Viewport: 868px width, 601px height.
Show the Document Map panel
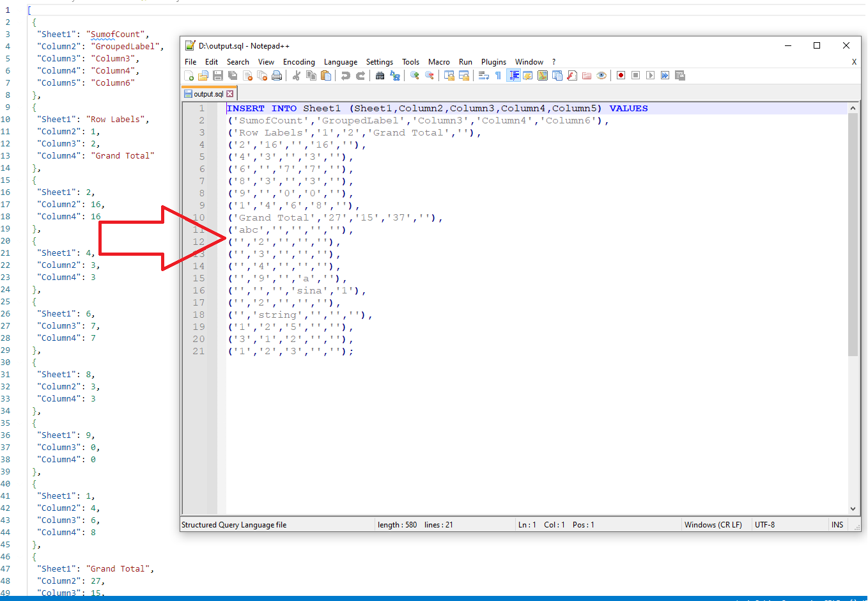(543, 75)
